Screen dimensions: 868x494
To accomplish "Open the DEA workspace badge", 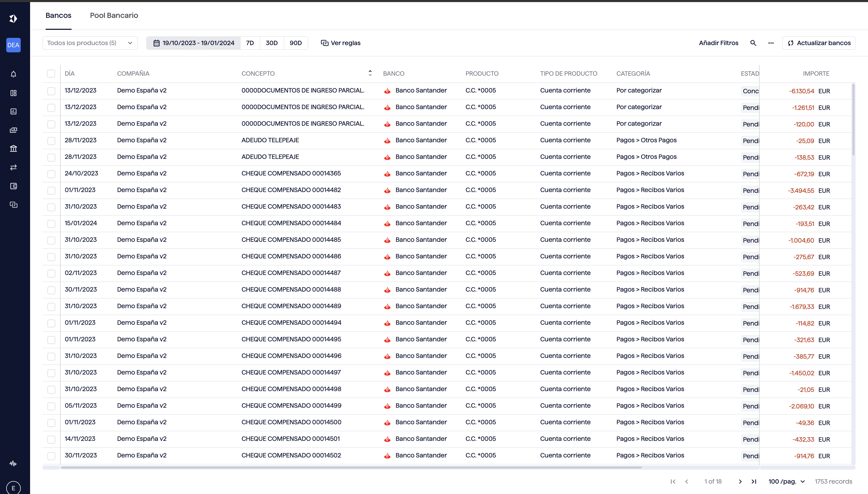I will click(13, 45).
